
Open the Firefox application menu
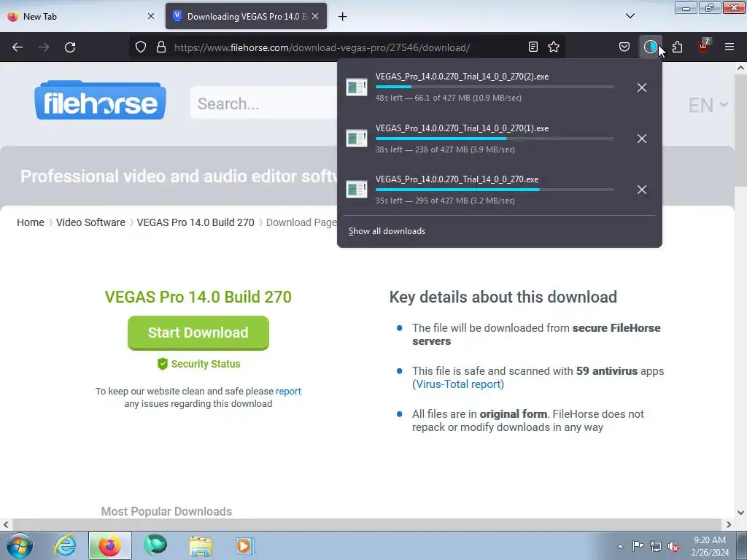tap(729, 47)
